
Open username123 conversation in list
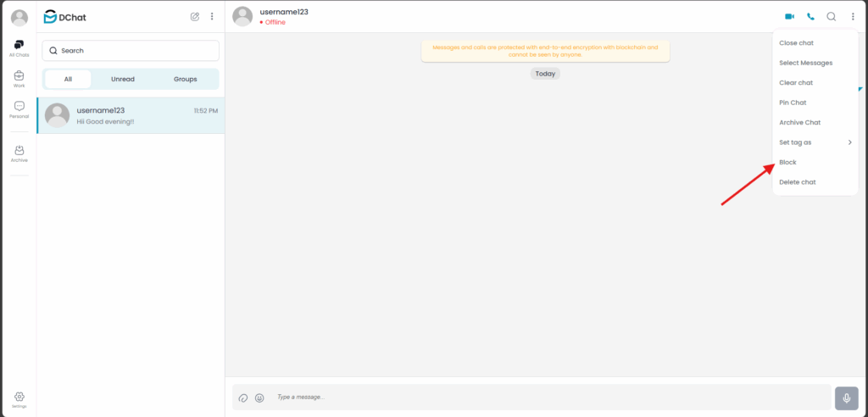coord(131,116)
